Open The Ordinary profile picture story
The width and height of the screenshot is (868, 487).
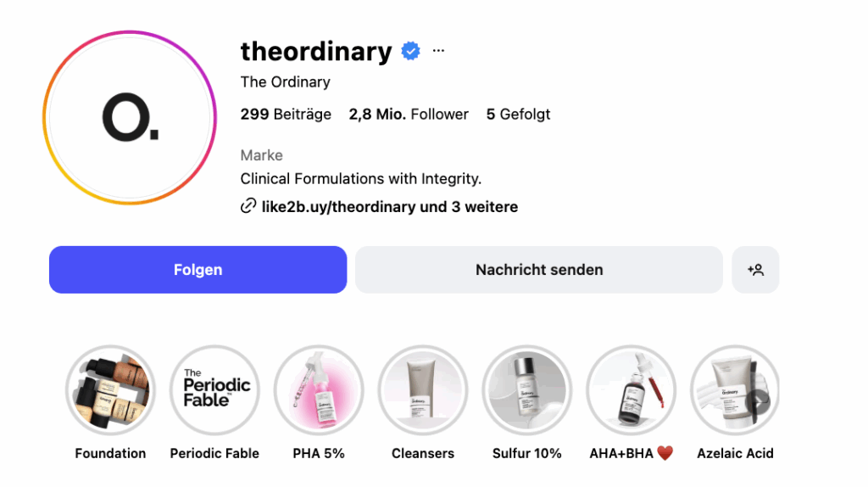[131, 118]
